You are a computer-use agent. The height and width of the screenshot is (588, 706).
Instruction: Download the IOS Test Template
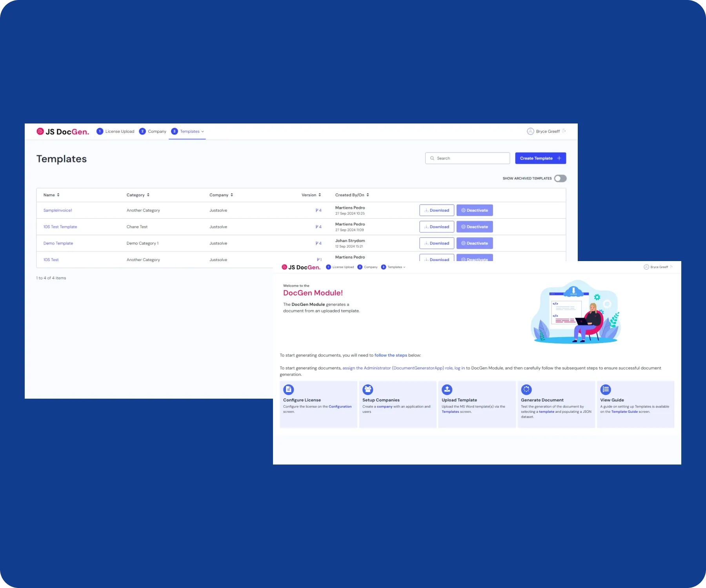[x=437, y=227]
